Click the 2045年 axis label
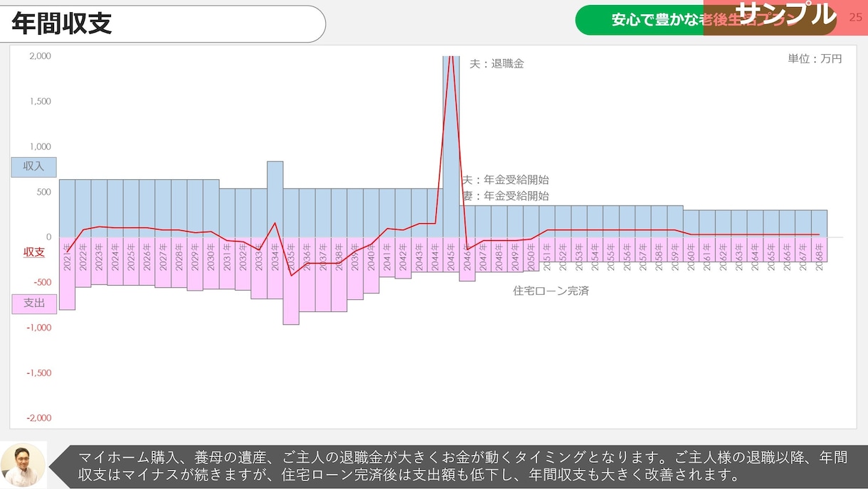868x489 pixels. tap(451, 257)
